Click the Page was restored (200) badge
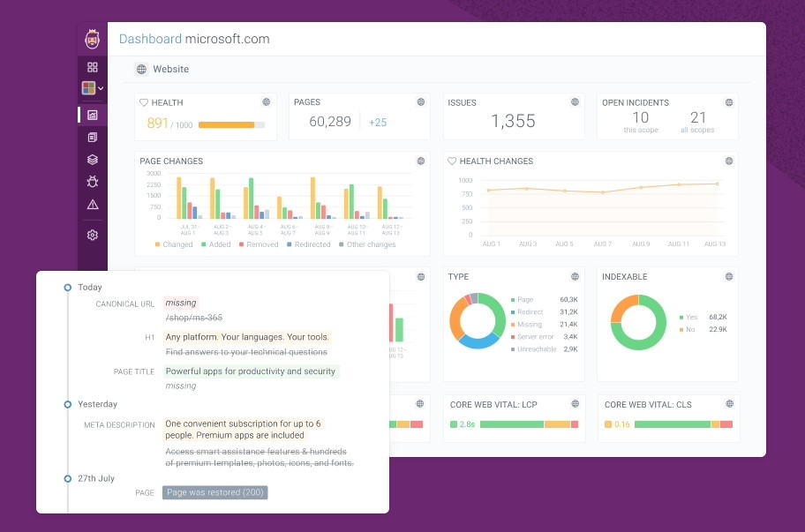Image resolution: width=805 pixels, height=532 pixels. (x=215, y=492)
